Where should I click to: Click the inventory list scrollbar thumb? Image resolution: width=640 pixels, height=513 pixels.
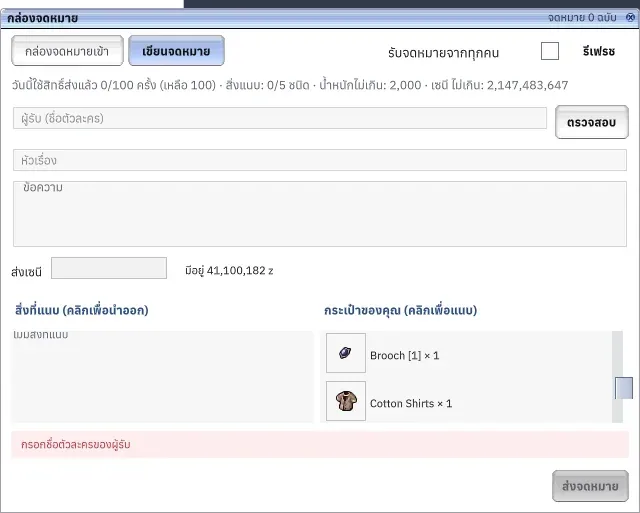click(624, 388)
